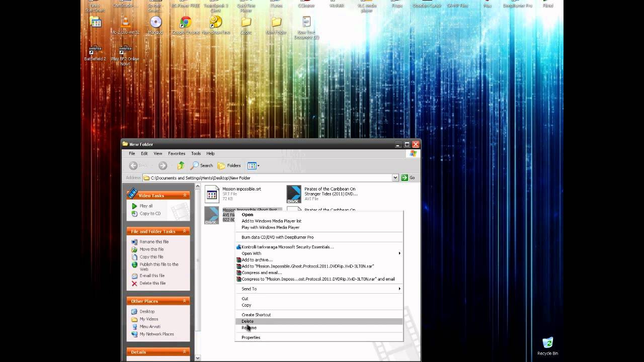Maximize the New Folder window
Image resolution: width=644 pixels, height=362 pixels.
point(407,144)
